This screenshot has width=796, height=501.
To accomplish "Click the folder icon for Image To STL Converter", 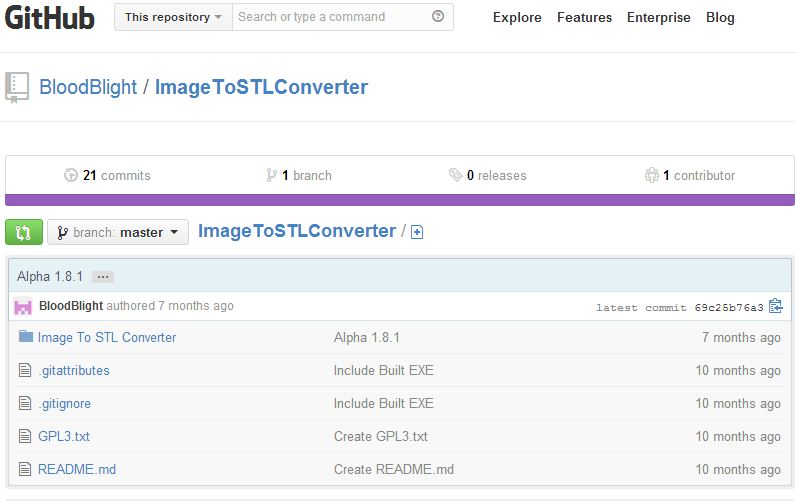I will point(25,337).
